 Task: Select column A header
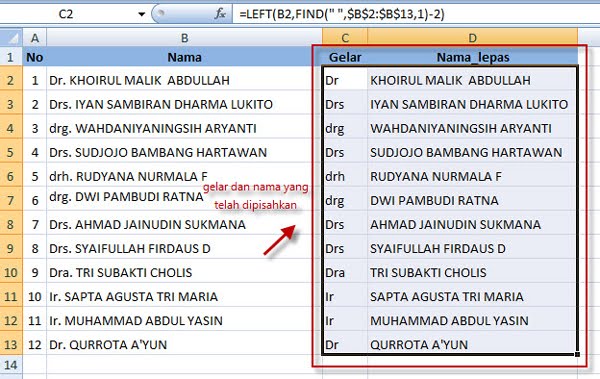click(x=34, y=38)
